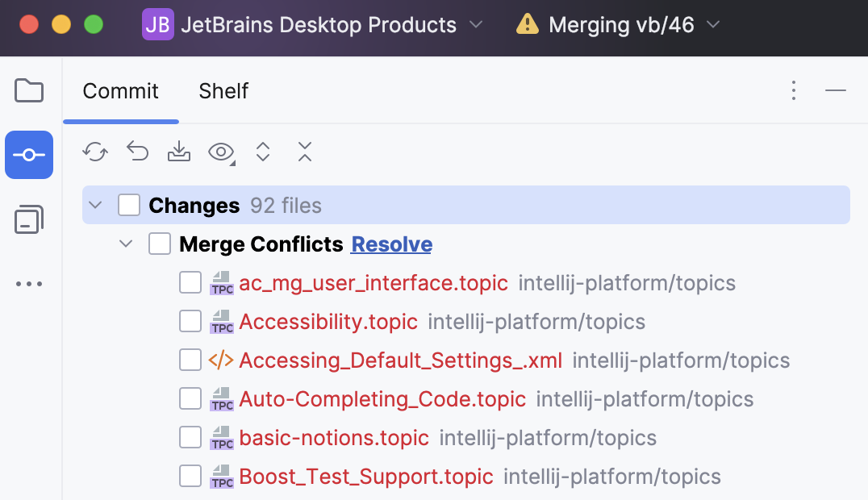Select the Commit tab
The height and width of the screenshot is (500, 868).
(120, 91)
